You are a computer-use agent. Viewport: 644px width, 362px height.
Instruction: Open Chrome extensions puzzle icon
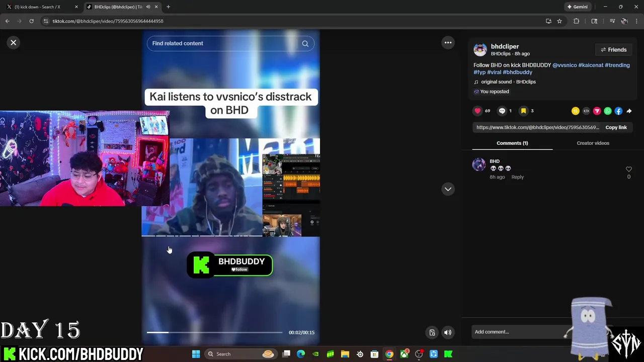pyautogui.click(x=577, y=21)
